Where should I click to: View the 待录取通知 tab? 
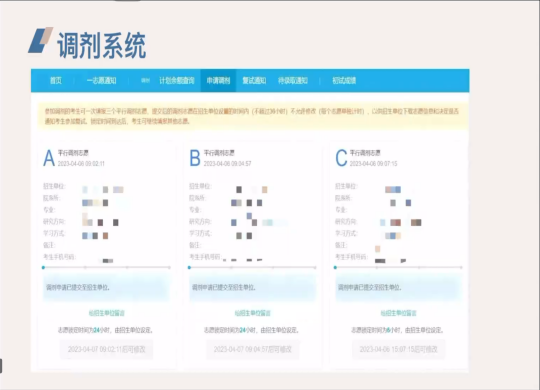pos(293,81)
